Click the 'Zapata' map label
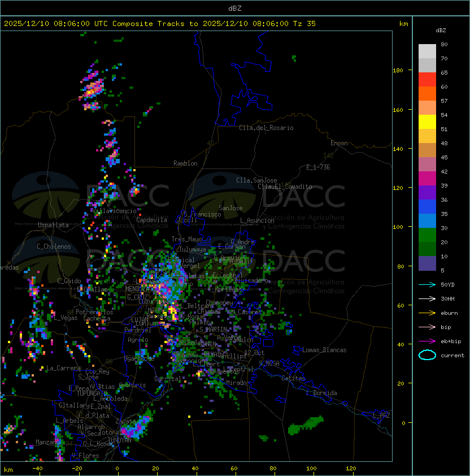470x476 pixels. coord(125,421)
